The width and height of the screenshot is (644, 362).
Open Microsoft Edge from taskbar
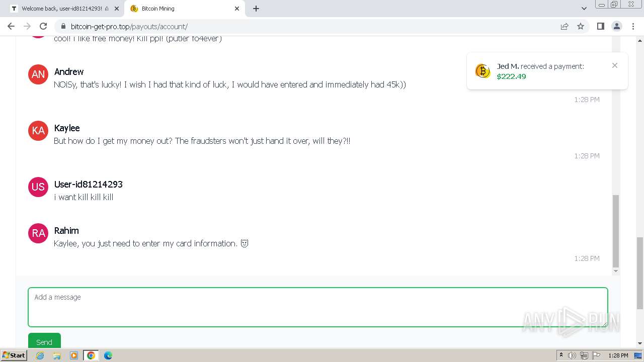108,355
